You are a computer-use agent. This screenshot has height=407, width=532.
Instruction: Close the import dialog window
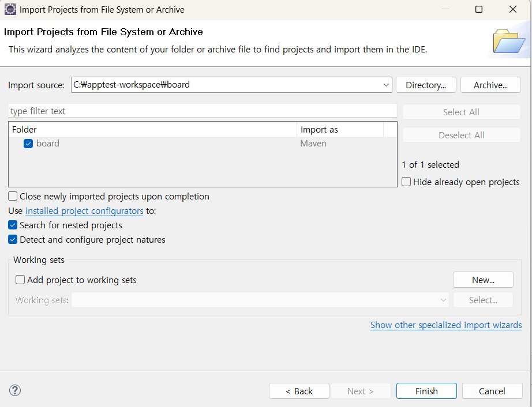pos(513,10)
